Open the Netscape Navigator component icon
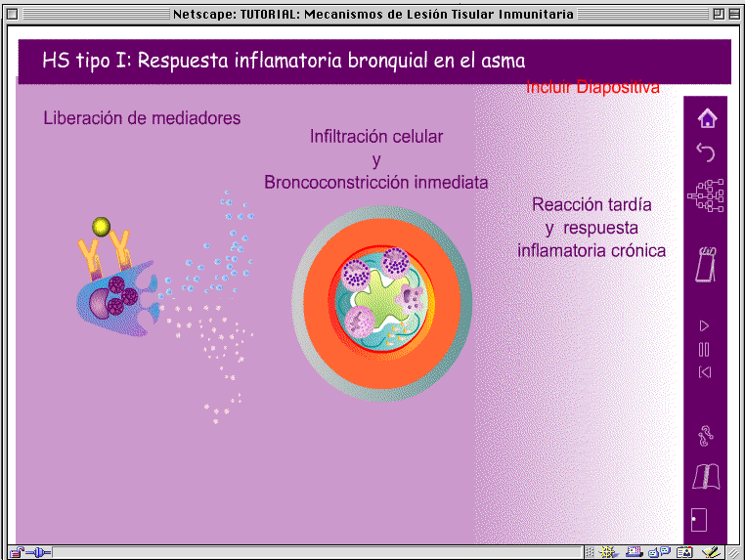 click(x=608, y=552)
